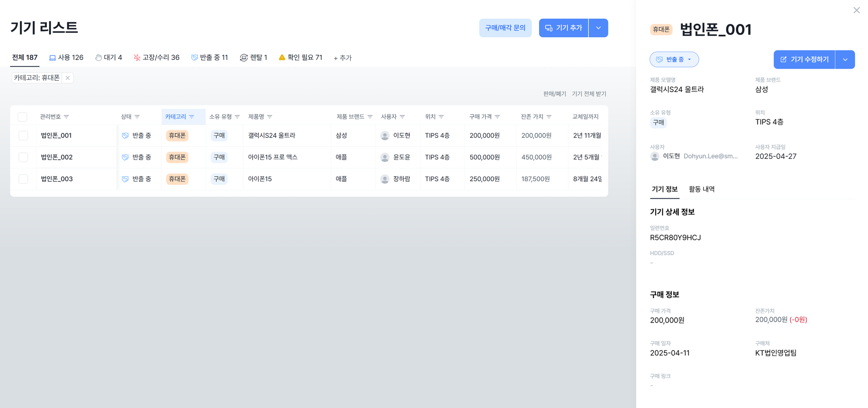The height and width of the screenshot is (408, 868).
Task: Click filter icon next to 관리번호 column
Action: pos(66,117)
